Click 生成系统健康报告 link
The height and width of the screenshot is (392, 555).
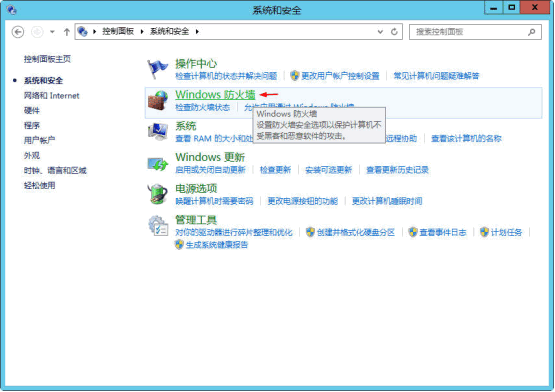tap(217, 245)
